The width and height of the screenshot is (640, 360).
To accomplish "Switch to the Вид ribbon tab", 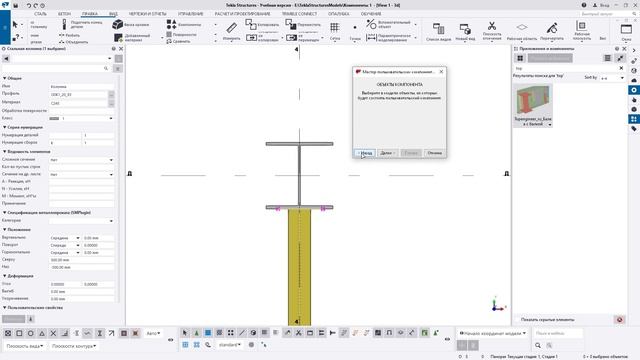I will [x=113, y=14].
